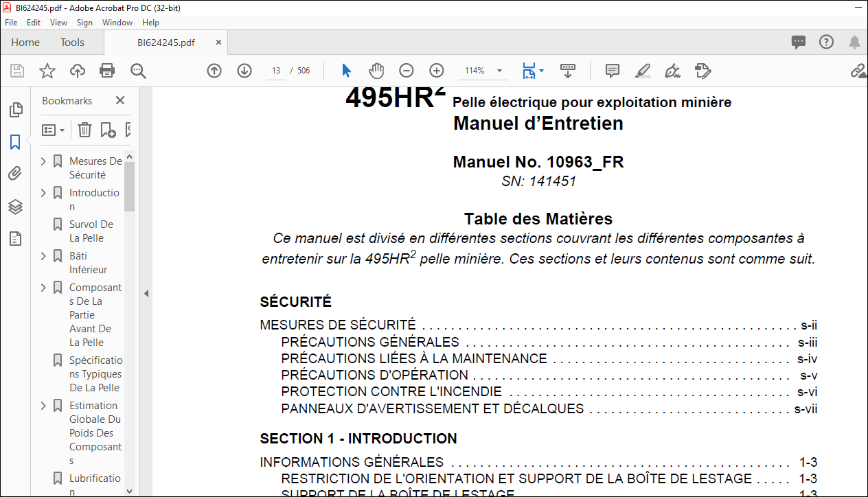Select the Highlight text tool
Screen dimensions: 868x497
pos(643,71)
